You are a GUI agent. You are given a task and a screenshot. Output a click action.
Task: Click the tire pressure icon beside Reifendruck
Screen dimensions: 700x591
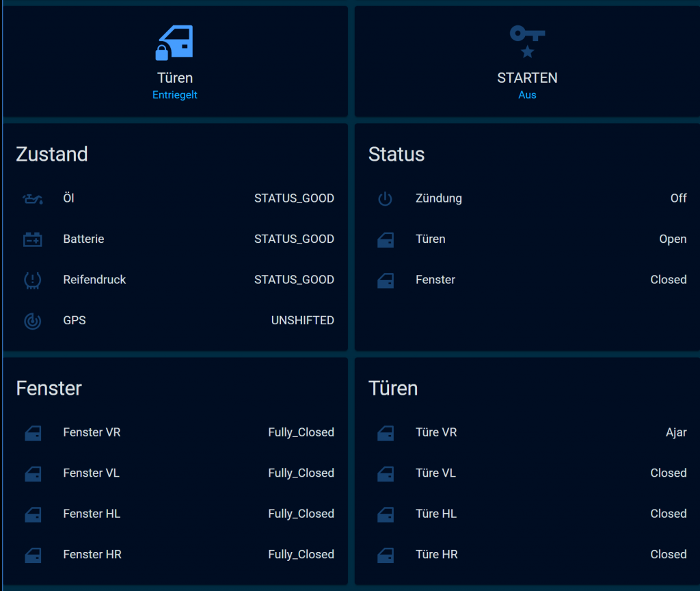click(33, 280)
